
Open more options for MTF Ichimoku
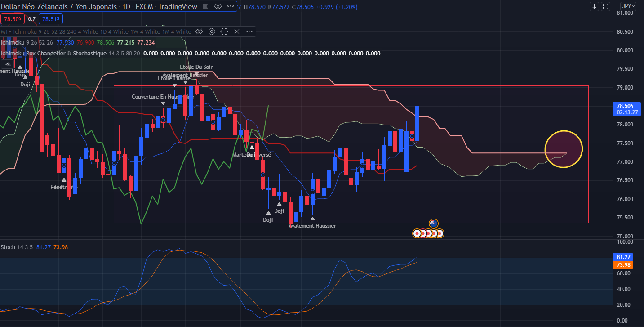[x=249, y=31]
